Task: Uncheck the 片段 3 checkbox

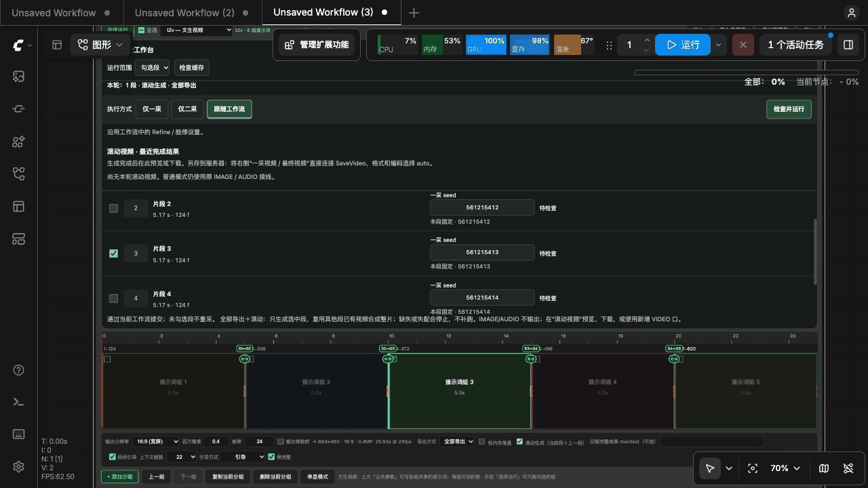Action: tap(113, 253)
